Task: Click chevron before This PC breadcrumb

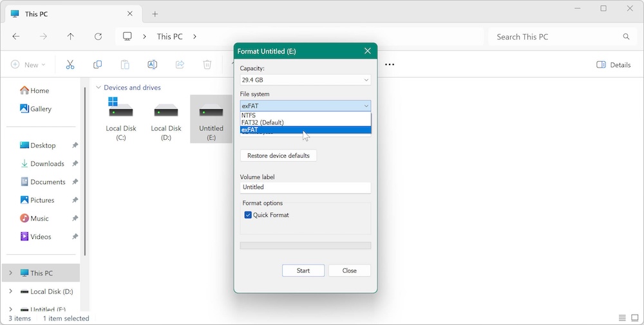Action: coord(144,37)
